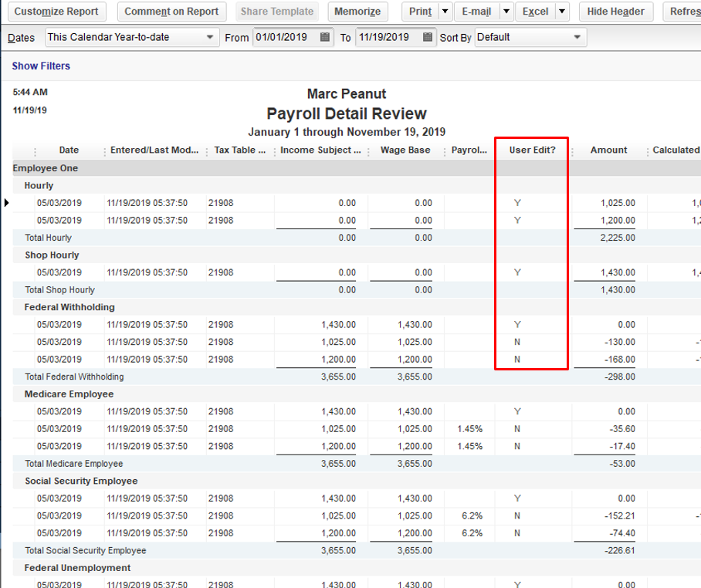Screen dimensions: 701x588
Task: Click the Customize Report button
Action: click(56, 11)
